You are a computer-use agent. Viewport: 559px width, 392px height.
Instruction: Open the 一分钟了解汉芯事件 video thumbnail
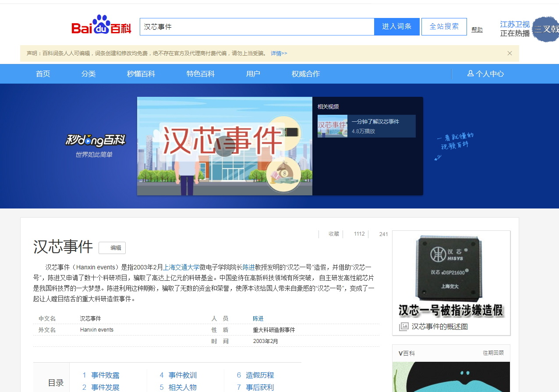point(333,126)
